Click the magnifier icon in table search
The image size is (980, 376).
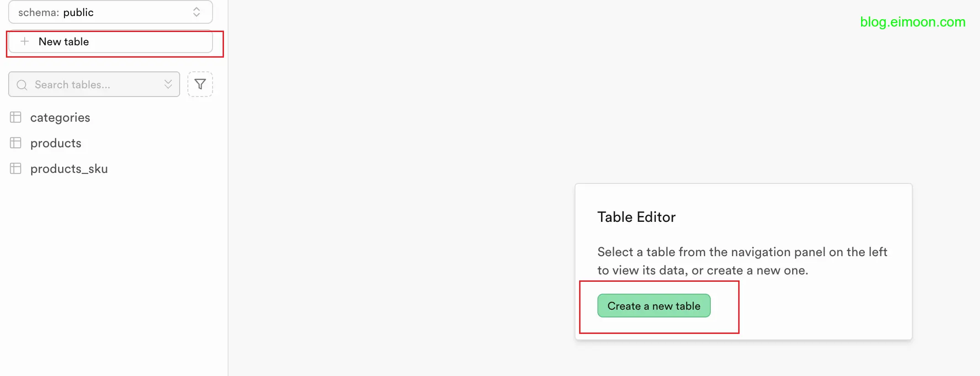click(x=21, y=85)
